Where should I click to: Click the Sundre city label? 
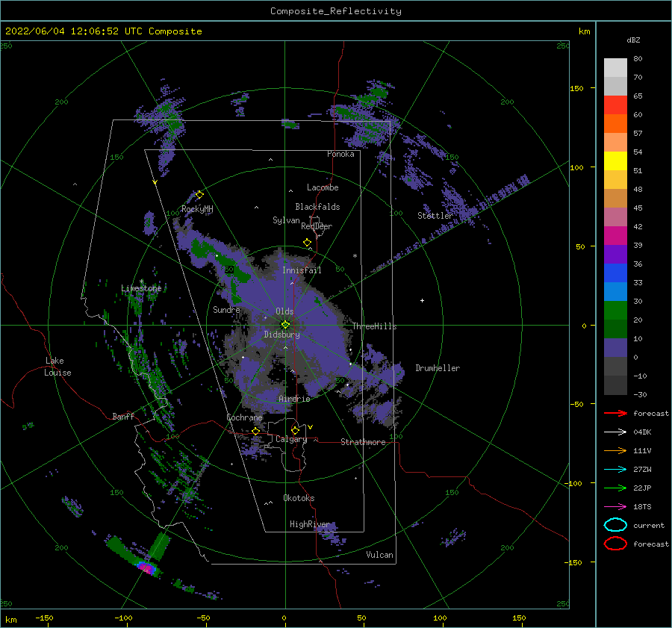point(226,309)
